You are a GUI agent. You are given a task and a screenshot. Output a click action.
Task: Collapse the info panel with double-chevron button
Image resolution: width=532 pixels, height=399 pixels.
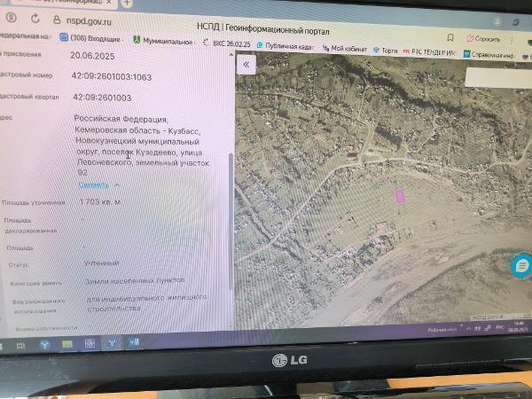(246, 65)
